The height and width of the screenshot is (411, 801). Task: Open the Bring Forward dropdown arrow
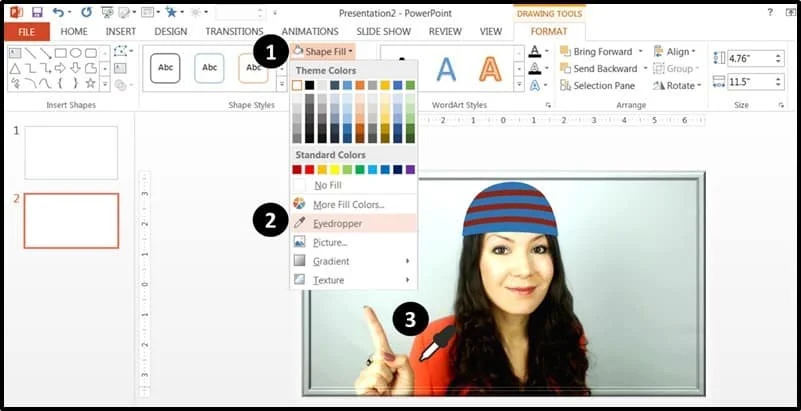coord(640,51)
